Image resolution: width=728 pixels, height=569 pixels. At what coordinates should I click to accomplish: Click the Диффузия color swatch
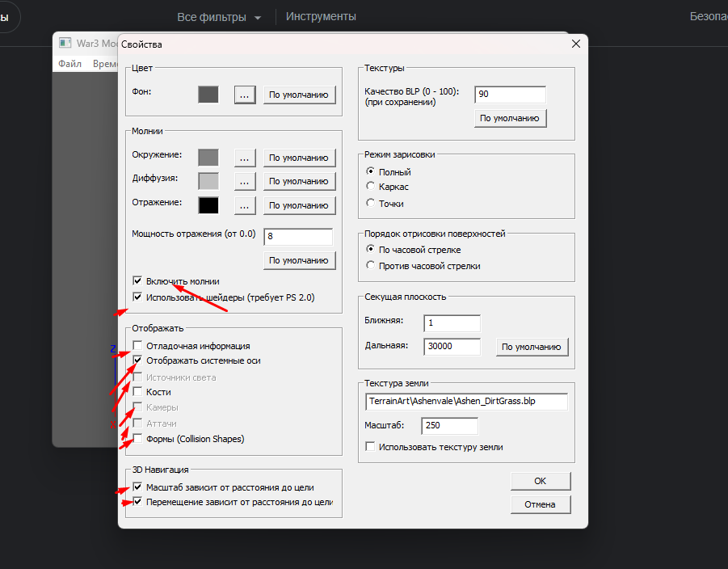pyautogui.click(x=208, y=181)
